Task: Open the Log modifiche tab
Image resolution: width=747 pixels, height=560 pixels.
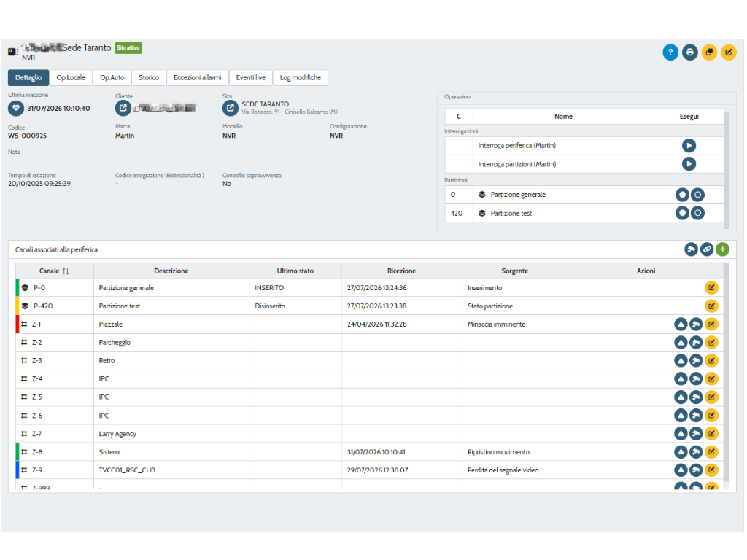Action: tap(300, 77)
